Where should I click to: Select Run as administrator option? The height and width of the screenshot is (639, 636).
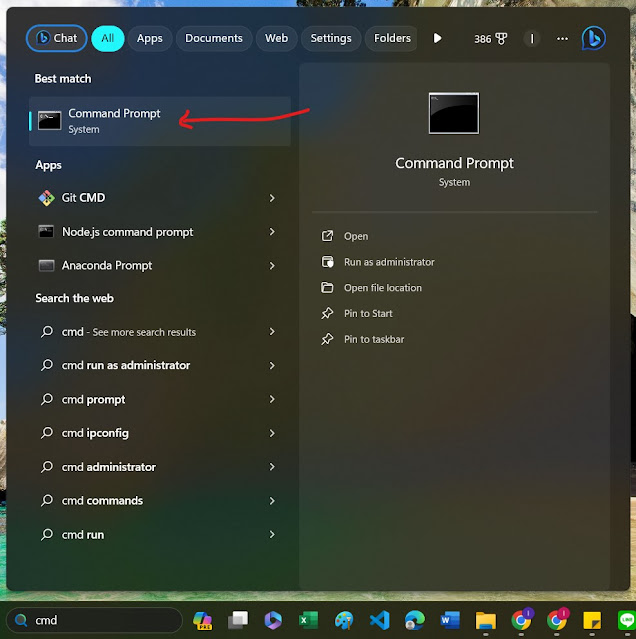(x=389, y=262)
